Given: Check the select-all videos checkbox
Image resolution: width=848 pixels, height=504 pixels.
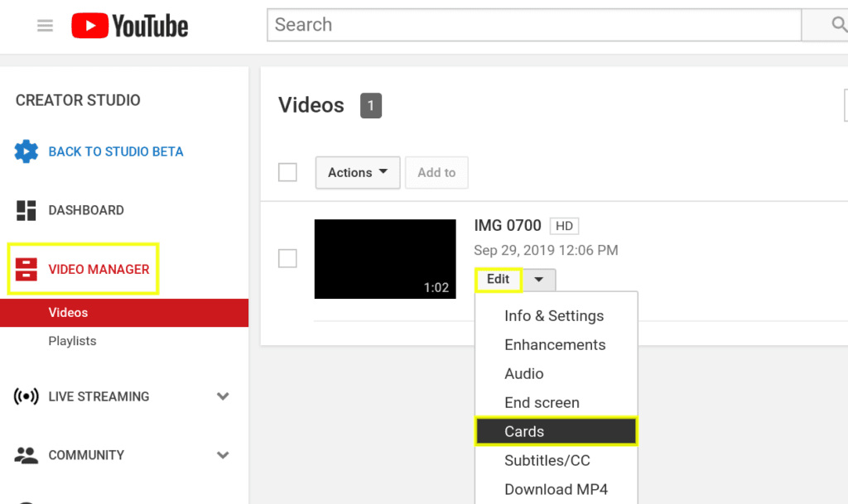Looking at the screenshot, I should 287,172.
